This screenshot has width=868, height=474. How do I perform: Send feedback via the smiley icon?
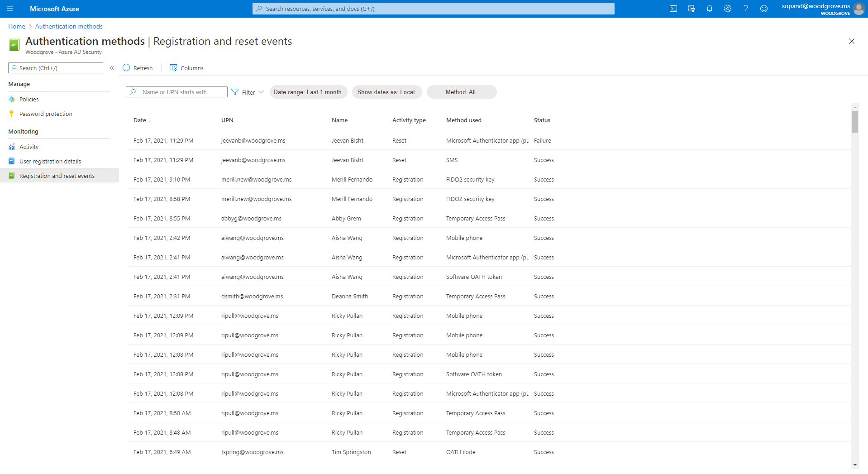click(764, 9)
